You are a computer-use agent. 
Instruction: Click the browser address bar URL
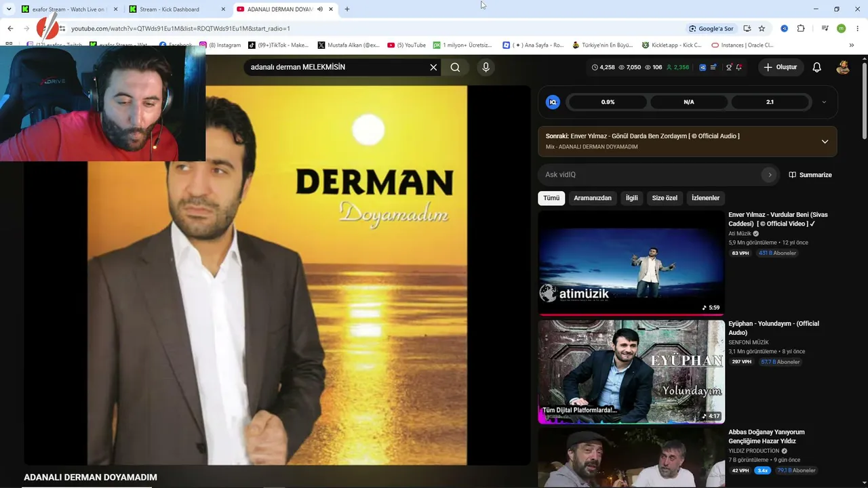pos(180,28)
